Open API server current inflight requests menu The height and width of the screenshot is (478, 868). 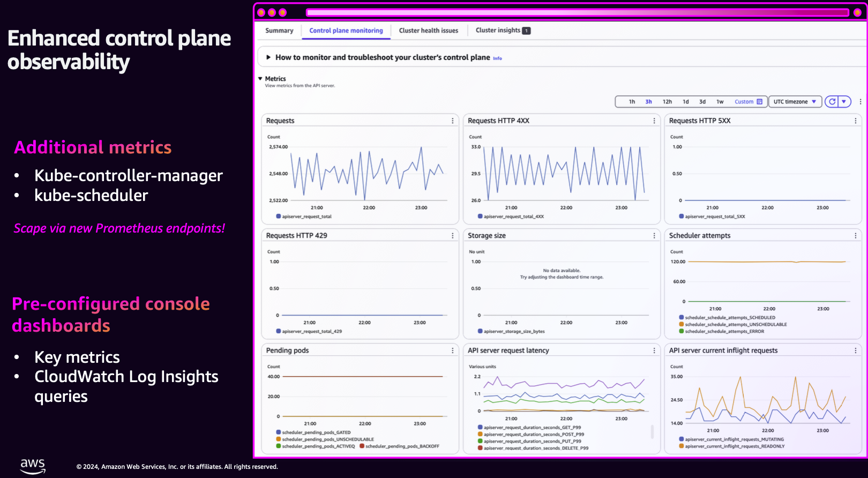[x=855, y=350]
